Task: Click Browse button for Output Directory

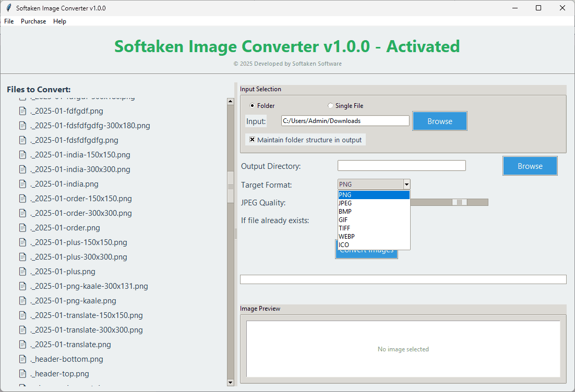Action: tap(530, 166)
